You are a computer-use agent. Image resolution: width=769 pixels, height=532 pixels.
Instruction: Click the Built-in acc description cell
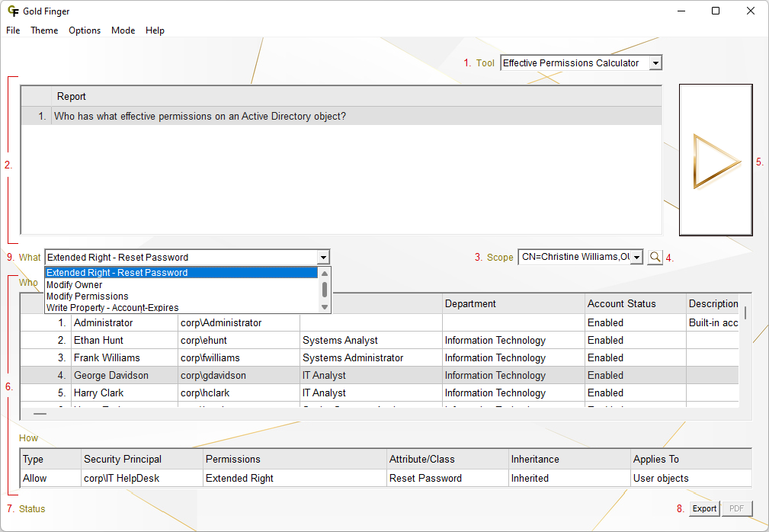(713, 322)
